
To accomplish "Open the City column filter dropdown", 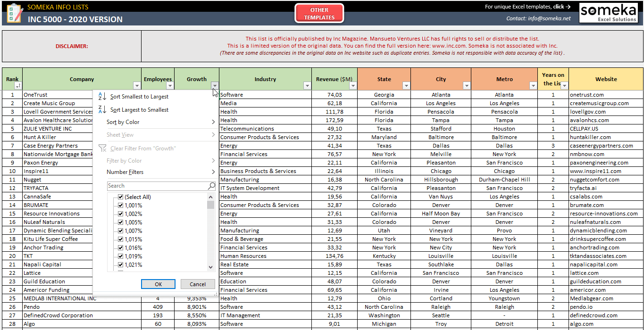I will coord(467,86).
